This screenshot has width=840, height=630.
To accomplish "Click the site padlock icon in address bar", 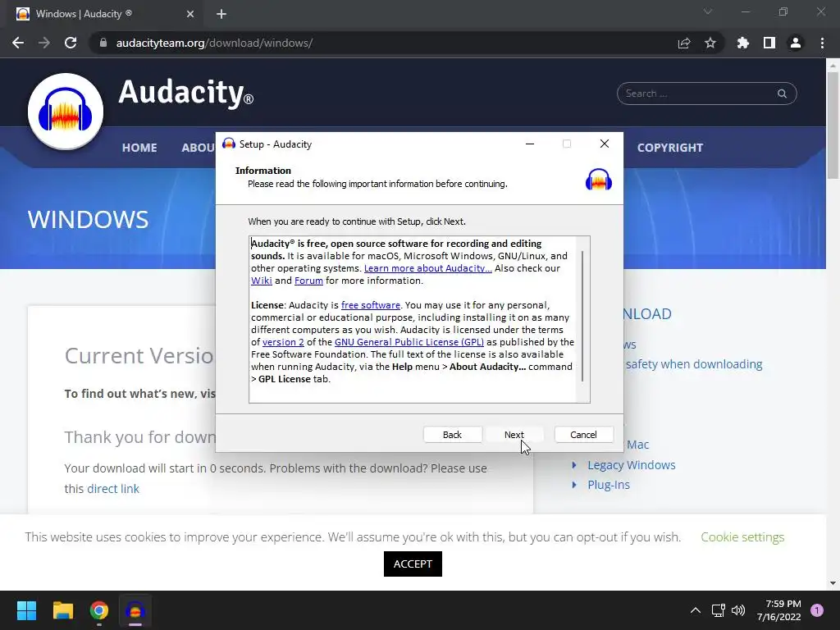I will point(103,43).
